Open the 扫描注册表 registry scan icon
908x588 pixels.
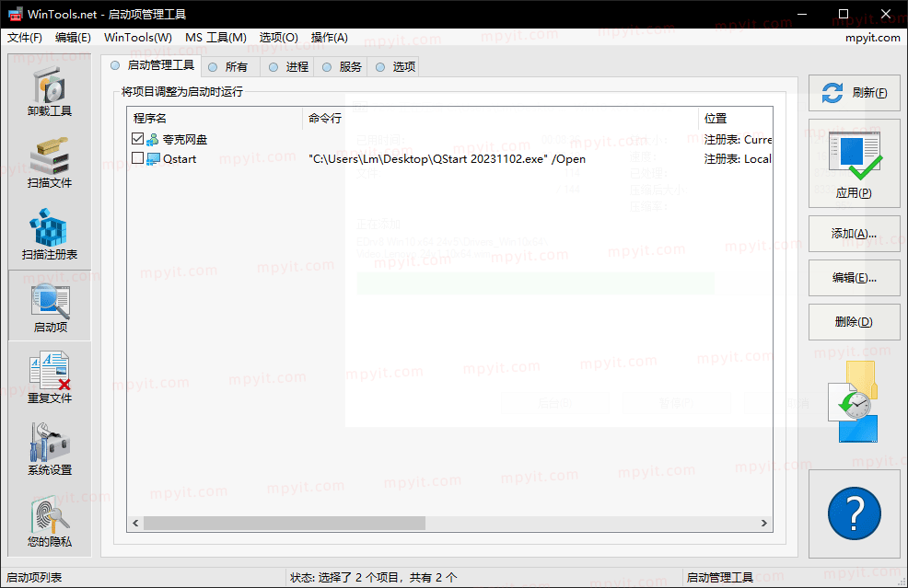click(50, 235)
